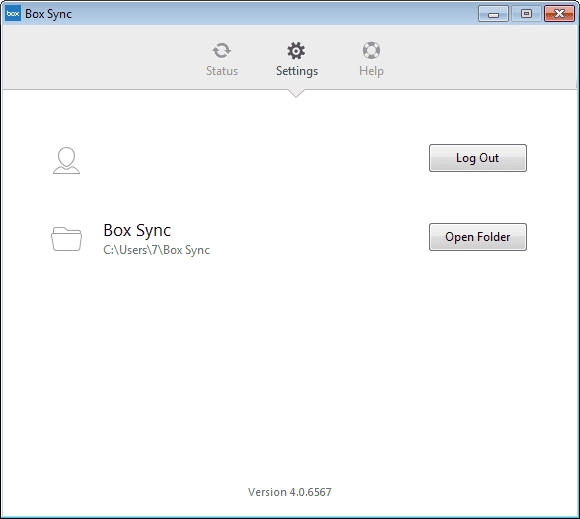The height and width of the screenshot is (519, 580).
Task: Switch to the Help tab label
Action: point(371,71)
